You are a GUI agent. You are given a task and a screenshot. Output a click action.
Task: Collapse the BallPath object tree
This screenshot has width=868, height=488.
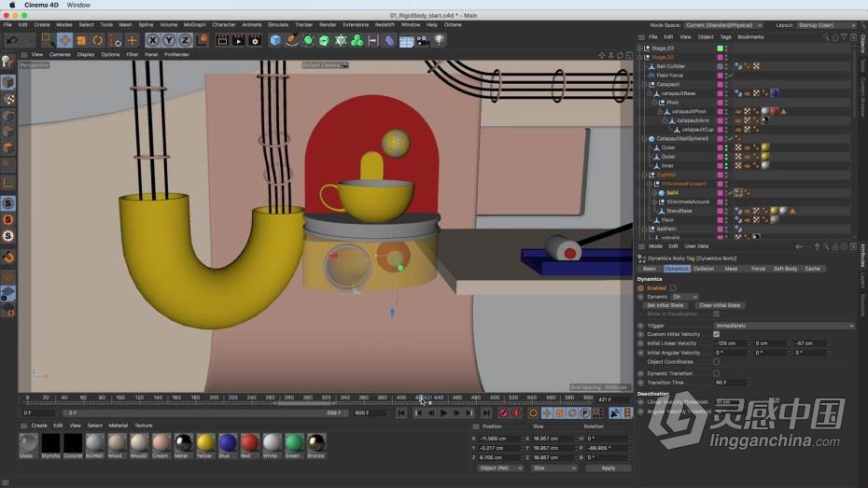[645, 229]
